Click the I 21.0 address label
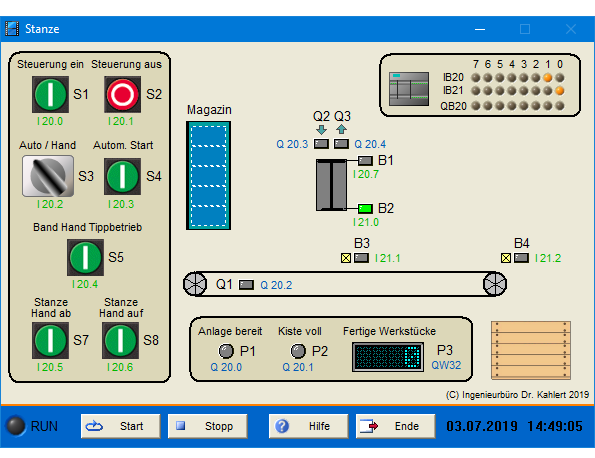Image resolution: width=595 pixels, height=458 pixels. (x=366, y=222)
